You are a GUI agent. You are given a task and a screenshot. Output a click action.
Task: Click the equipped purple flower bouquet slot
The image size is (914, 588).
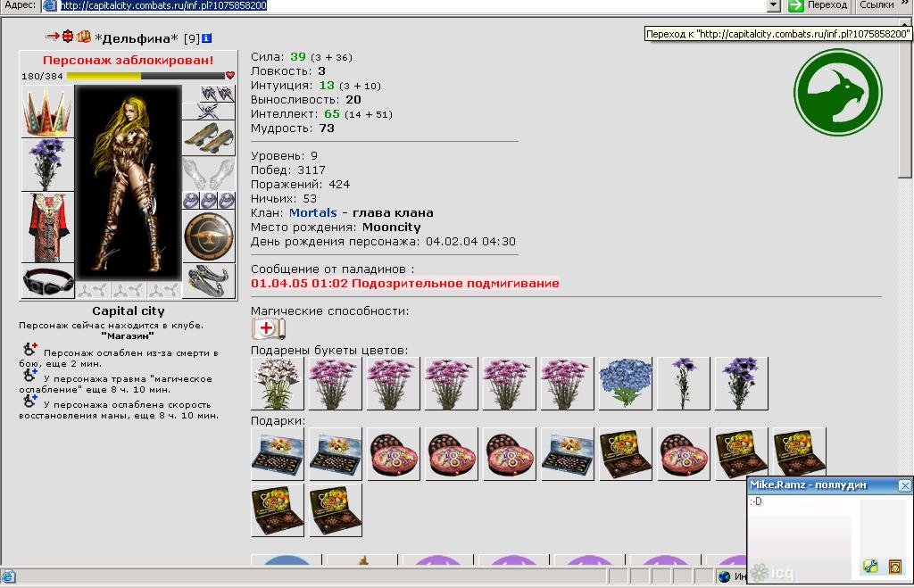tap(47, 165)
